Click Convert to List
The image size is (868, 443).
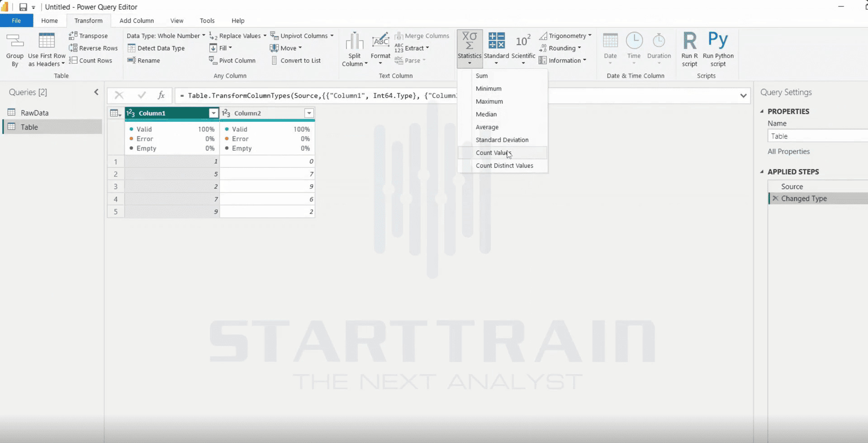[x=296, y=60]
